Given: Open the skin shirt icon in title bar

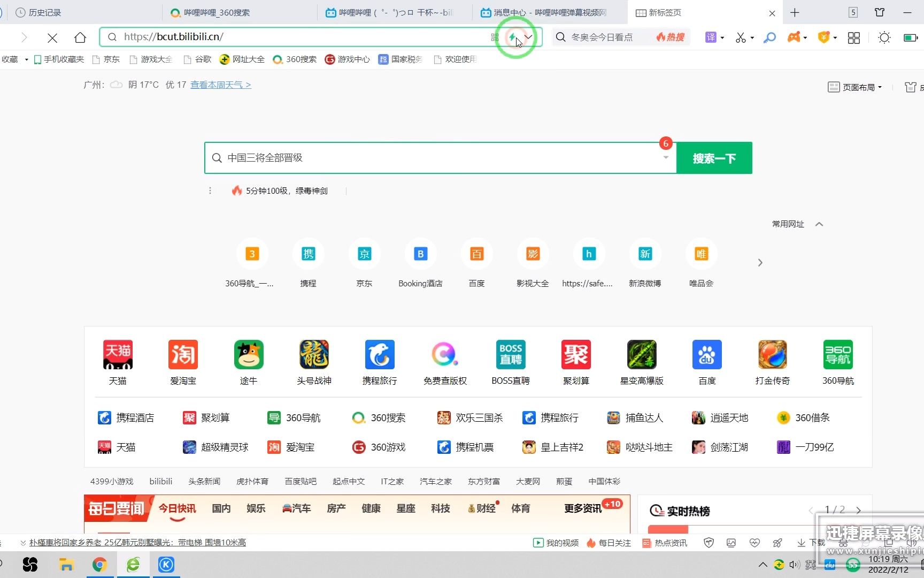Looking at the screenshot, I should [880, 12].
